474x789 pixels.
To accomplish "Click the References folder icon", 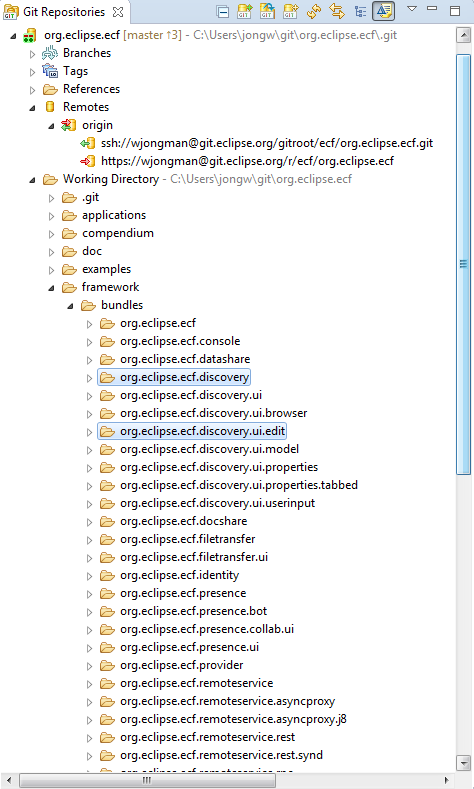I will [x=50, y=89].
